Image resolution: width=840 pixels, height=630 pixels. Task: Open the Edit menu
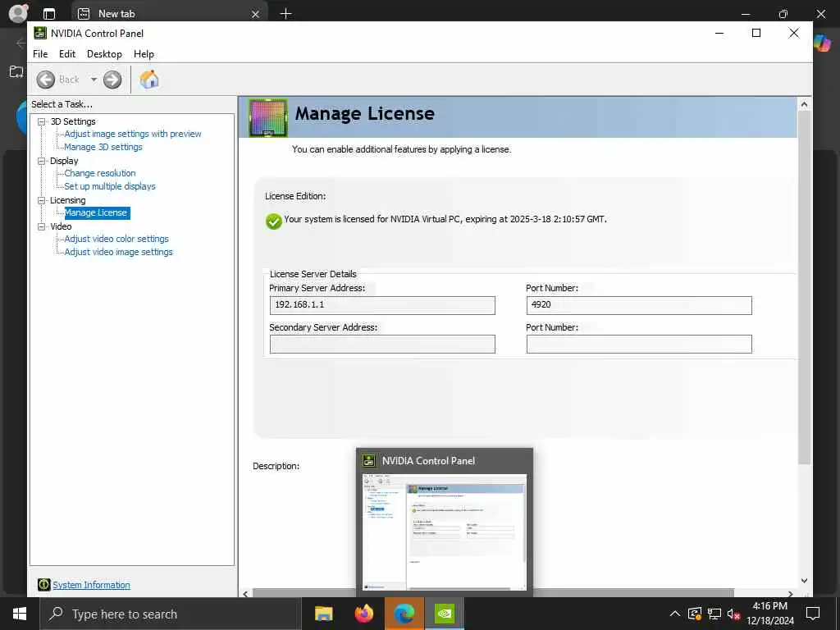pos(67,54)
